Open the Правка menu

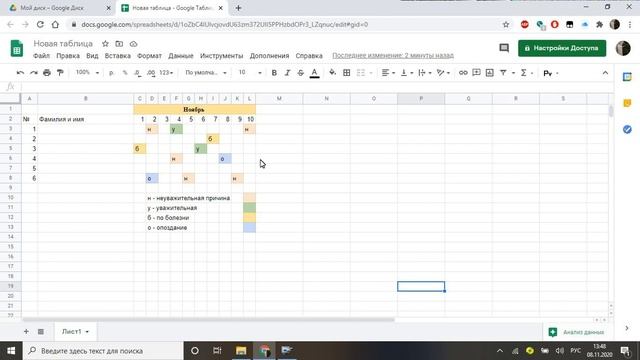[x=68, y=56]
